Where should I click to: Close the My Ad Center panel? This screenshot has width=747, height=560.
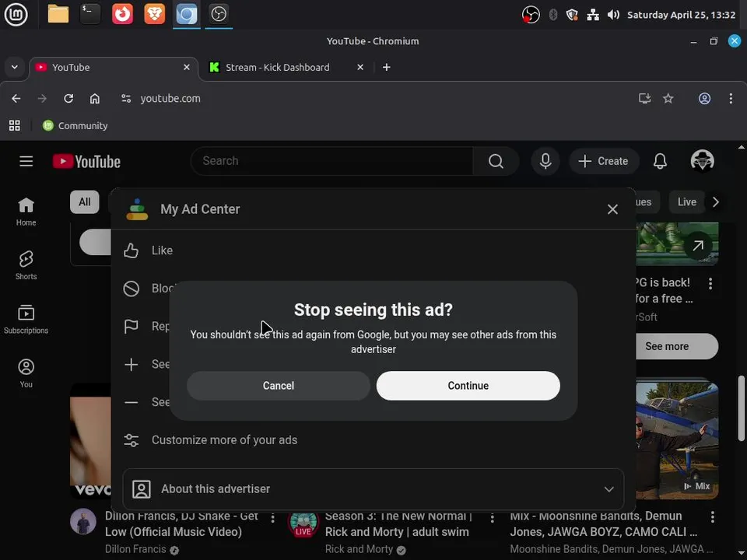612,209
